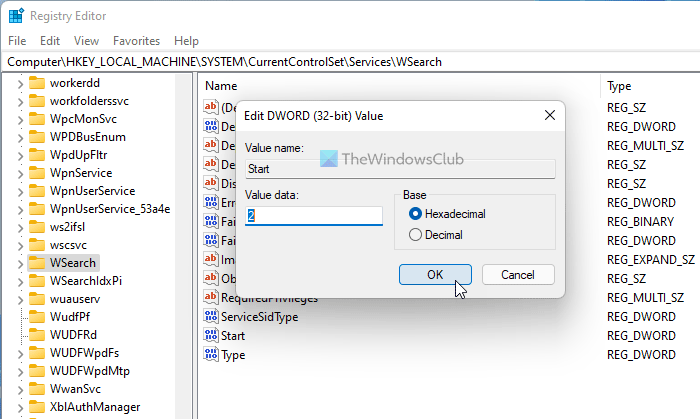Image resolution: width=700 pixels, height=419 pixels.
Task: Expand the workerdd key
Action: click(20, 83)
